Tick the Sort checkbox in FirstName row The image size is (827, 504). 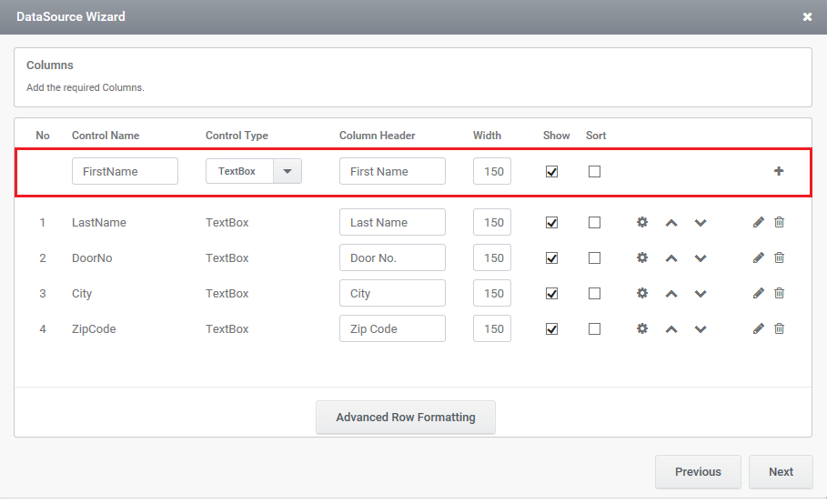coord(594,171)
